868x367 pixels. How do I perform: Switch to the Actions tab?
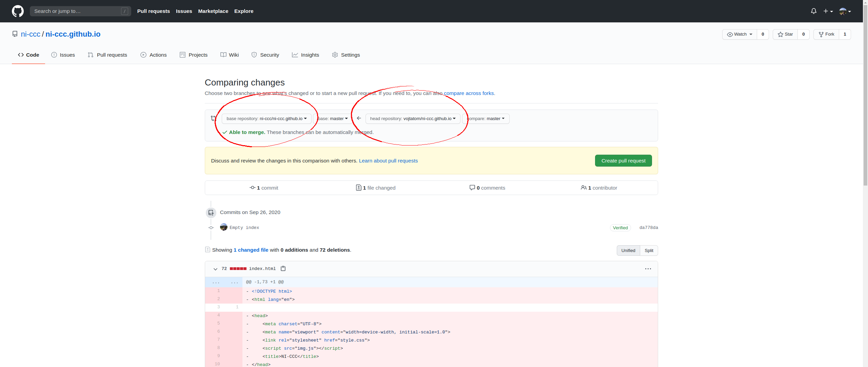[154, 55]
